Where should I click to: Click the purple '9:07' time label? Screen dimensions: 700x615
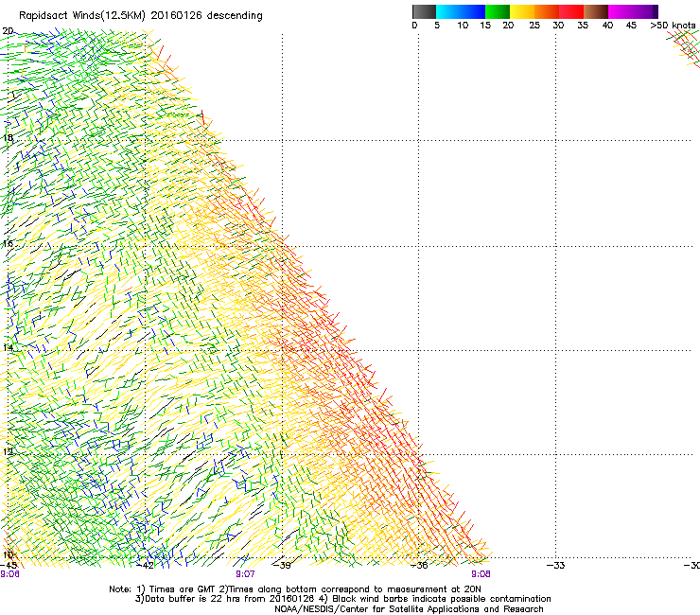click(x=245, y=574)
